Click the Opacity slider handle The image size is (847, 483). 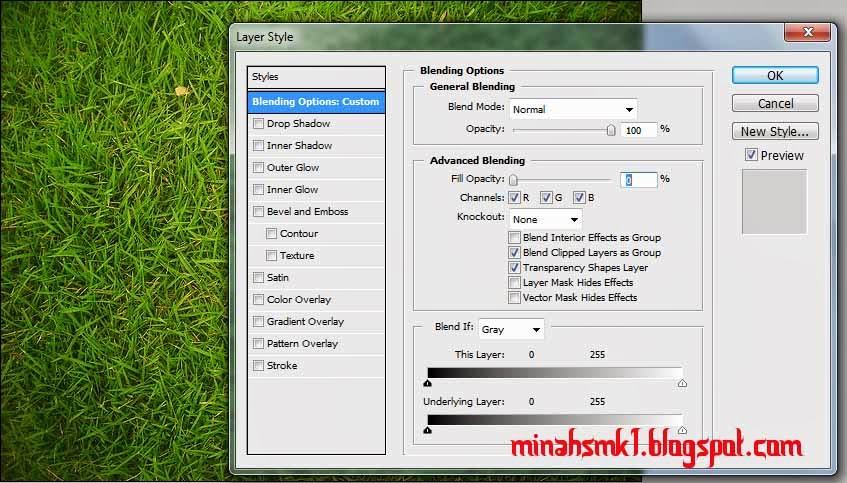pos(611,130)
